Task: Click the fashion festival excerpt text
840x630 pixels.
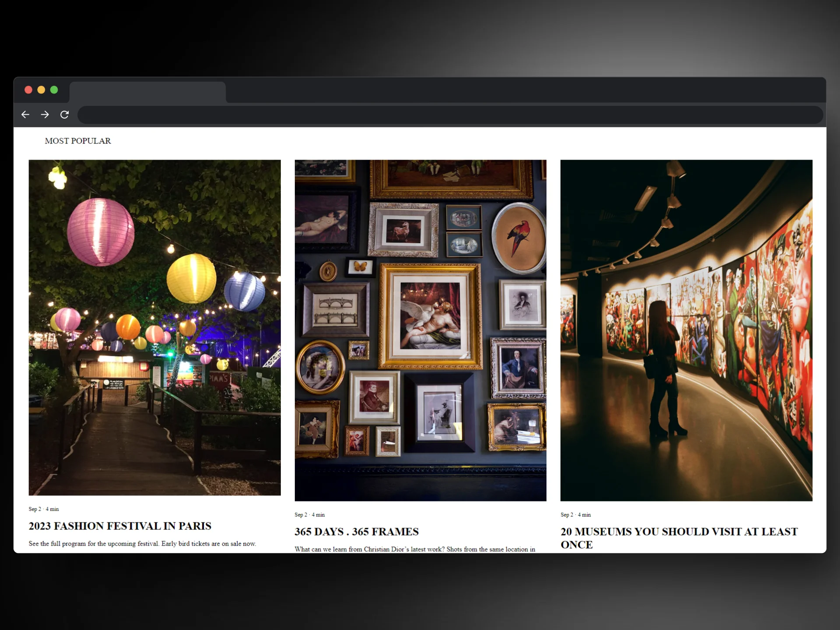Action: click(x=142, y=543)
